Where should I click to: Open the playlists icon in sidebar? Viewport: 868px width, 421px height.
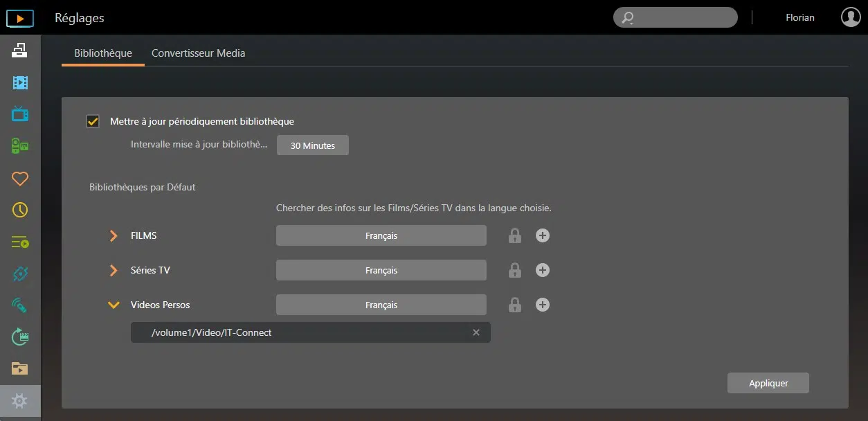pyautogui.click(x=20, y=242)
